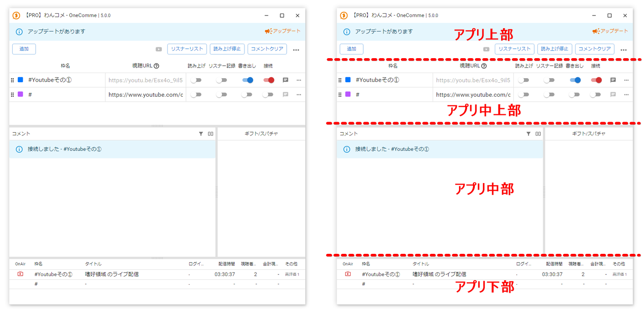The width and height of the screenshot is (644, 312).
Task: Open the #Youtubeその① row's three-dot menu in the right window
Action: tap(626, 80)
